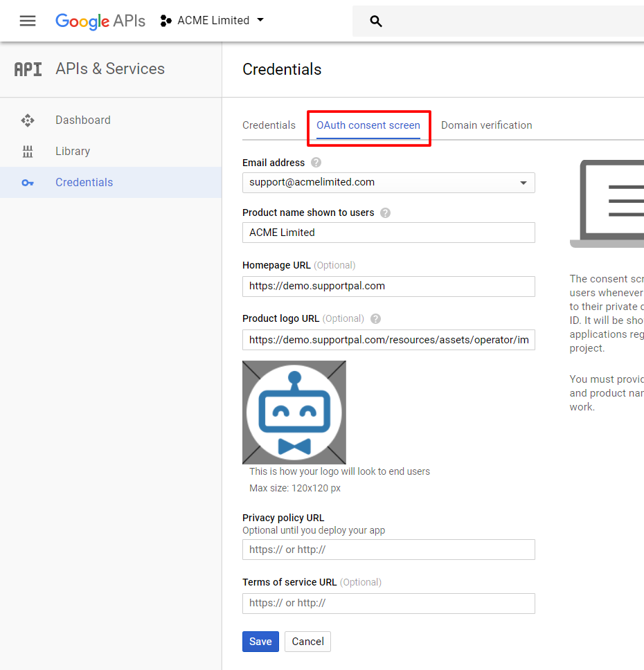Click the Terms of service URL field
The image size is (644, 670).
coord(388,604)
